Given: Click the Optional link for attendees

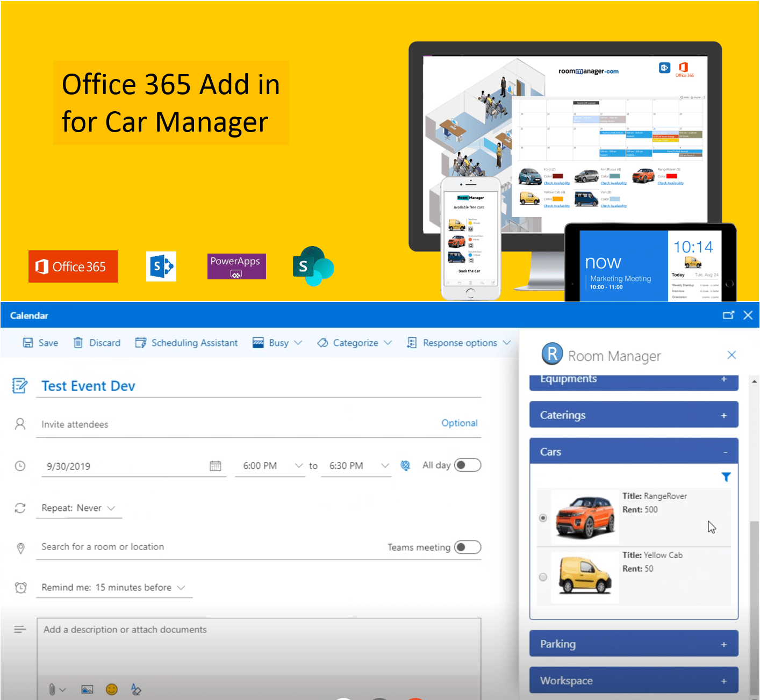Looking at the screenshot, I should pos(459,423).
